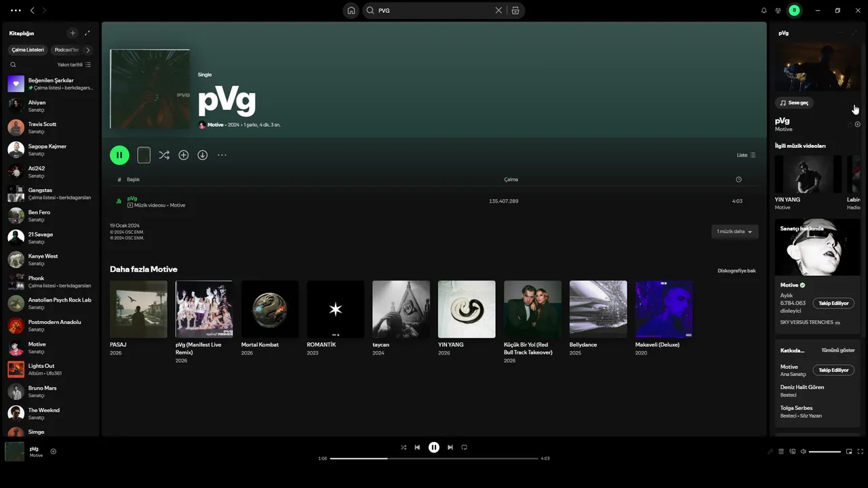The height and width of the screenshot is (488, 868).
Task: Open Beğenilen Şarkılar playlist
Action: pyautogui.click(x=50, y=83)
